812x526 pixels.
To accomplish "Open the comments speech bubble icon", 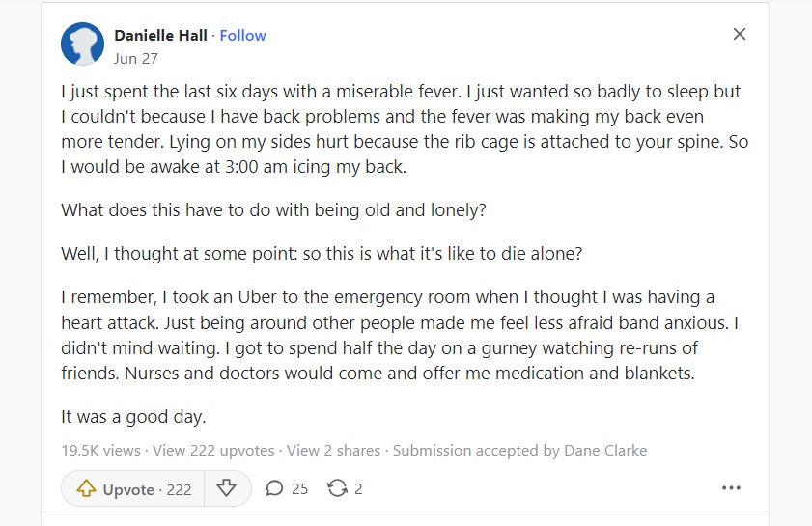I will click(274, 488).
